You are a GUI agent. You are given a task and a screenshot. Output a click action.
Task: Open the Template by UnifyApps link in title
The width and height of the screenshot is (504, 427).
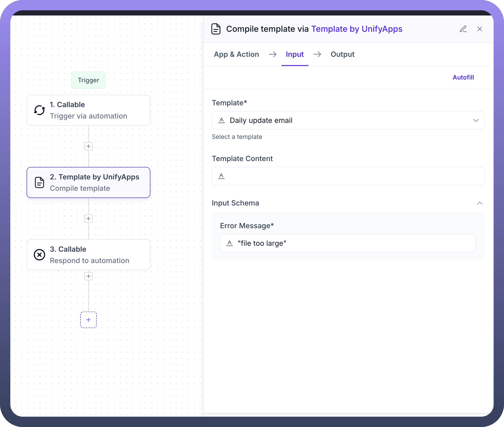356,29
